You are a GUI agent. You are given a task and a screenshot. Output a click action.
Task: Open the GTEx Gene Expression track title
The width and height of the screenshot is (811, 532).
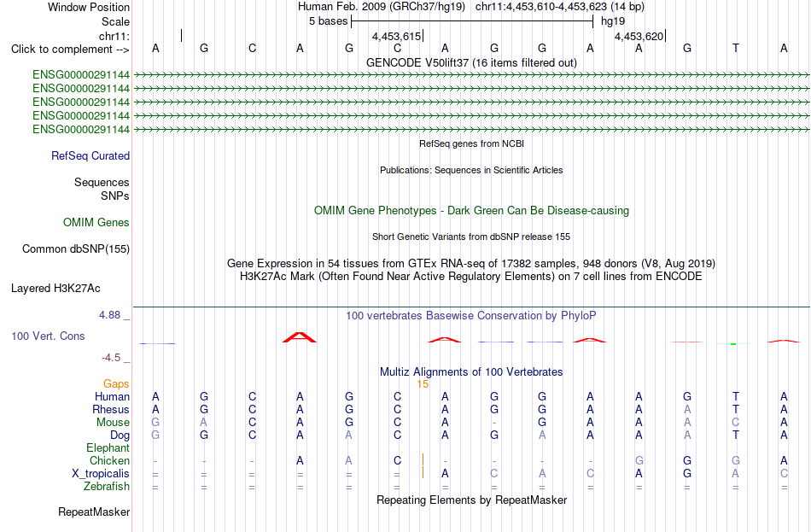(x=471, y=263)
